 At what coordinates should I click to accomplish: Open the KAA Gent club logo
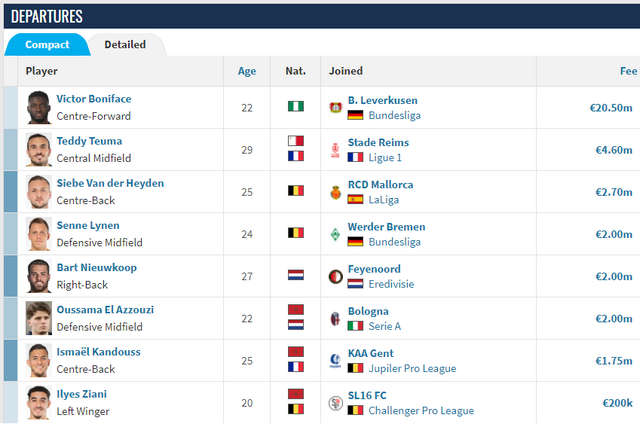336,361
